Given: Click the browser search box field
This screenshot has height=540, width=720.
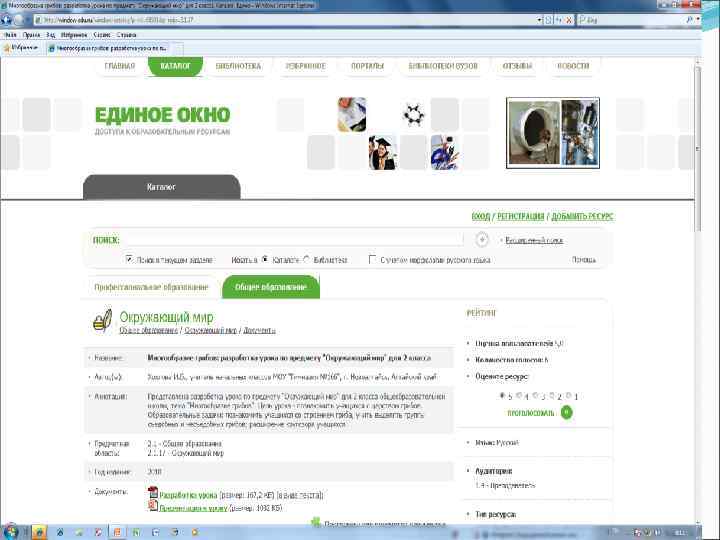Looking at the screenshot, I should point(632,20).
